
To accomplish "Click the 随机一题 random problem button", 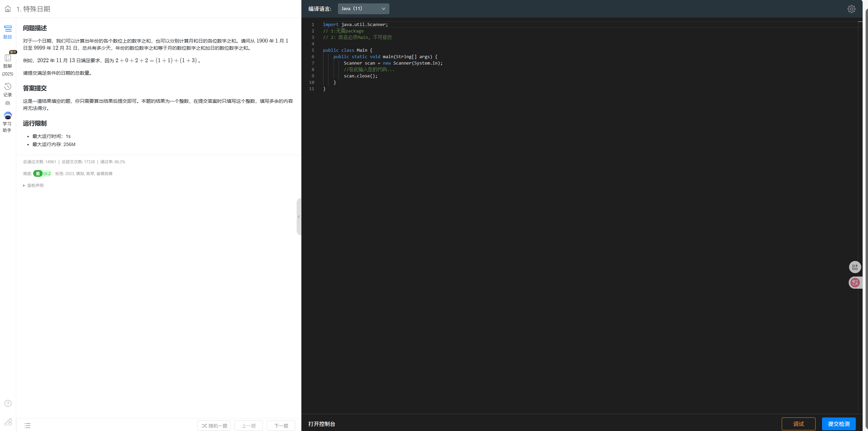I will point(214,426).
